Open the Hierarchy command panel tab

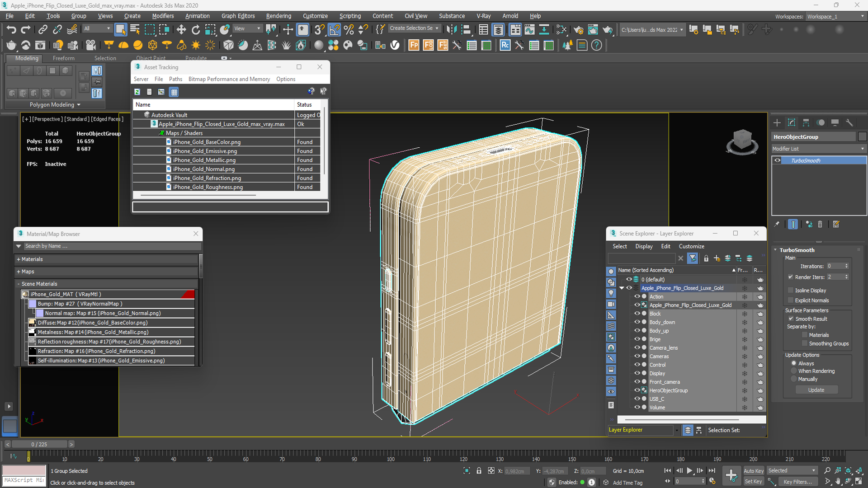pyautogui.click(x=806, y=122)
